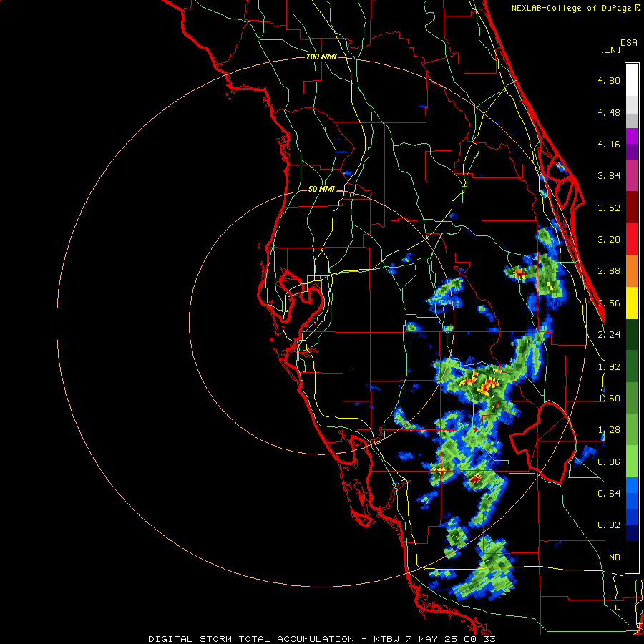Pick the navy blue swatch above ND
This screenshot has width=644, height=644.
point(632,533)
